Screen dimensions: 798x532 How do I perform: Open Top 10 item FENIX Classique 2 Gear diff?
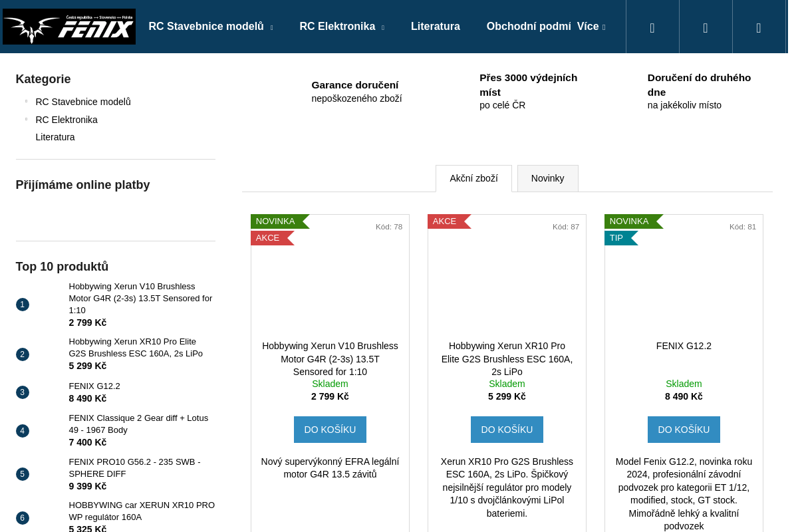click(139, 424)
